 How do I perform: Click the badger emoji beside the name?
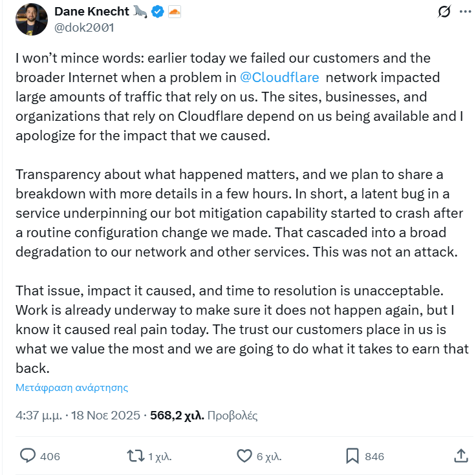click(x=140, y=11)
